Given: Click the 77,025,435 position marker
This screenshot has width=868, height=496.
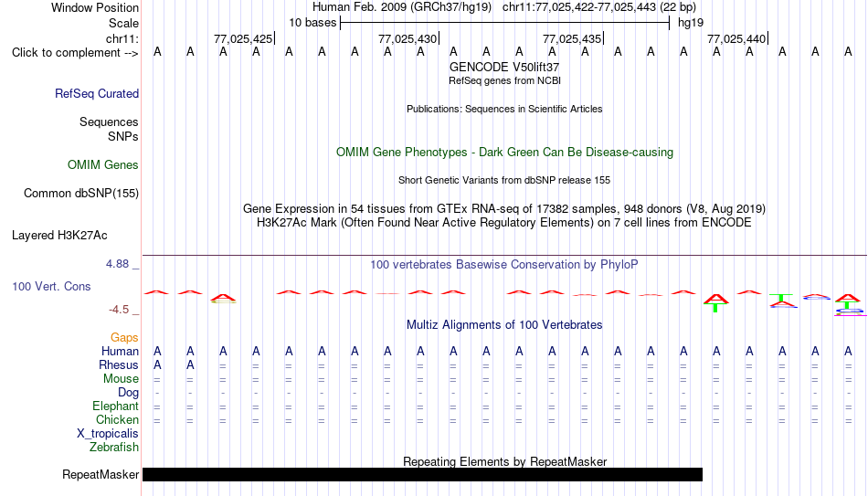Looking at the screenshot, I should 572,38.
